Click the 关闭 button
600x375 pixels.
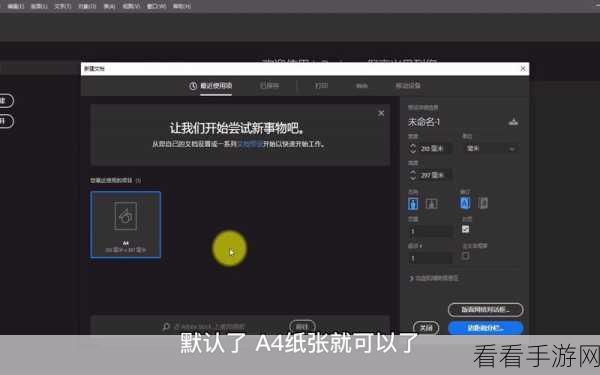pos(426,328)
